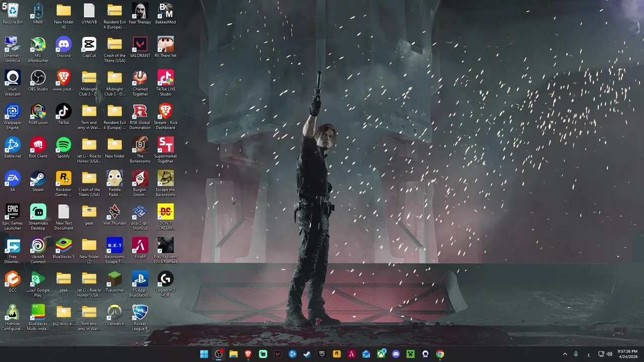Launch Paddle Padd... game icon
Viewport: 644px width, 362px height.
pyautogui.click(x=115, y=184)
